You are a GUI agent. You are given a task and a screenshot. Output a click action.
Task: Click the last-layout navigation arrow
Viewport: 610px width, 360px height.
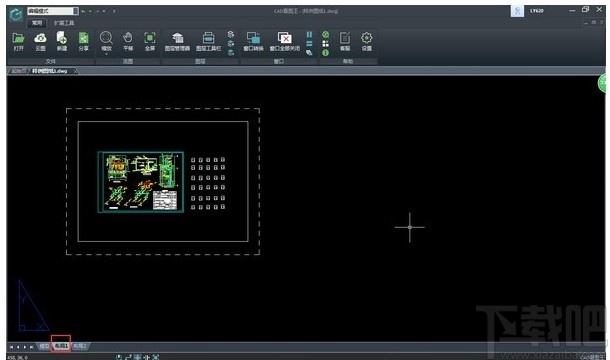32,347
